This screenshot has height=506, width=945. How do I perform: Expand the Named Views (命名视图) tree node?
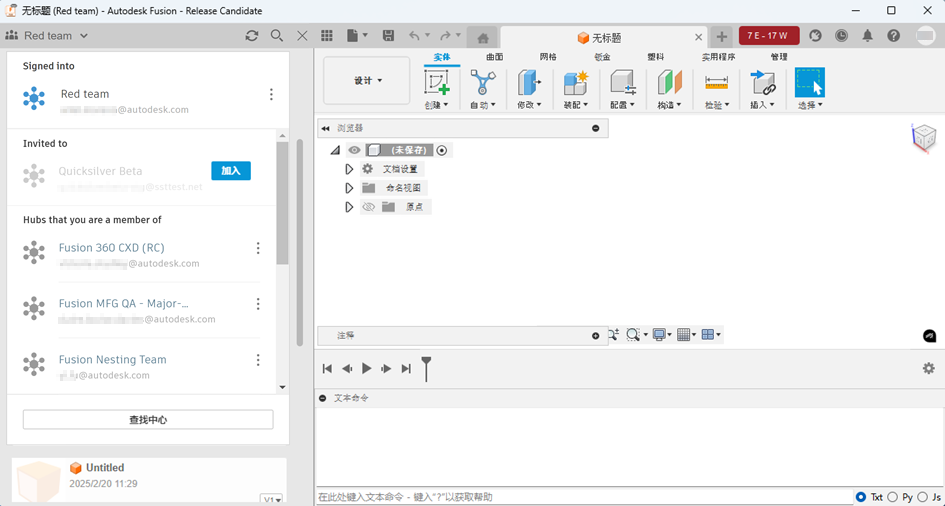[349, 188]
